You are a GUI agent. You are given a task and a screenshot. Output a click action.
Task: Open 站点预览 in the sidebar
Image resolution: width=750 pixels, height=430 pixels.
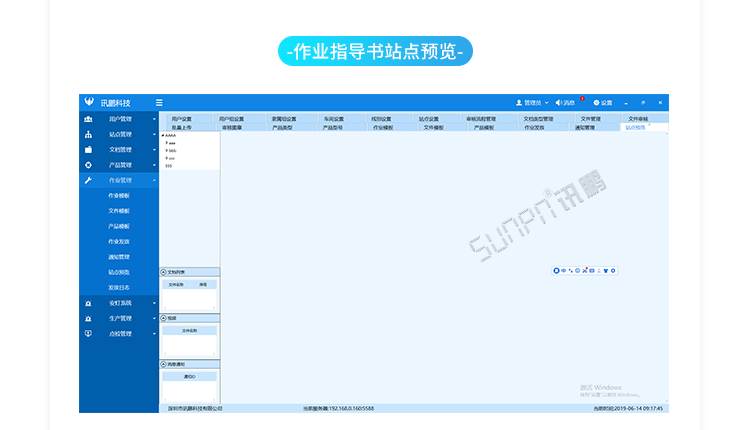click(x=119, y=272)
